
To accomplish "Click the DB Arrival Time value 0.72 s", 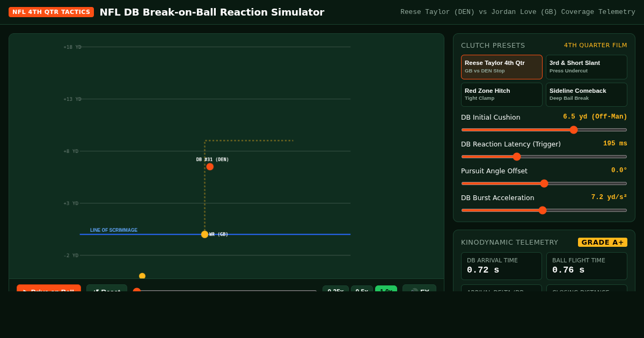I will click(x=483, y=270).
